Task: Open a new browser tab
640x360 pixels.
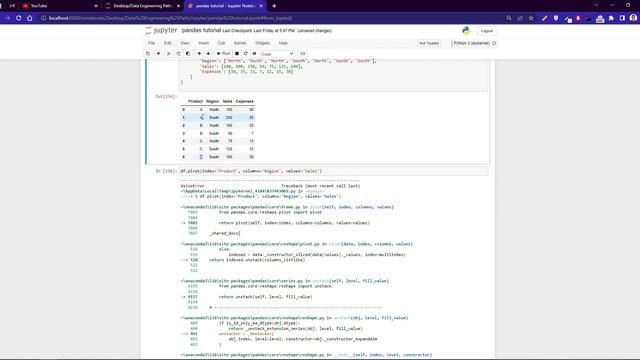Action: (274, 6)
